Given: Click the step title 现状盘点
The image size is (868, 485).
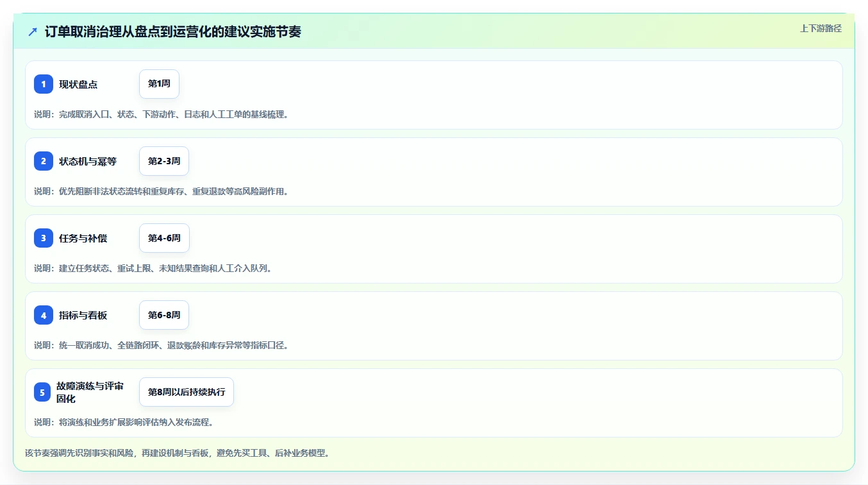Looking at the screenshot, I should click(x=78, y=84).
